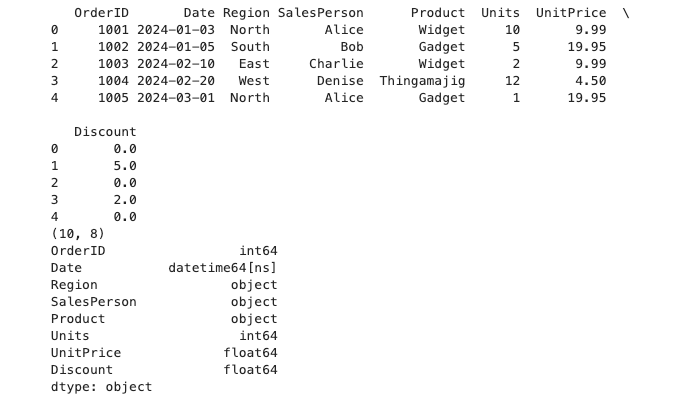Image resolution: width=699 pixels, height=402 pixels.
Task: Click the Discount header above the discount values
Action: pyautogui.click(x=105, y=132)
